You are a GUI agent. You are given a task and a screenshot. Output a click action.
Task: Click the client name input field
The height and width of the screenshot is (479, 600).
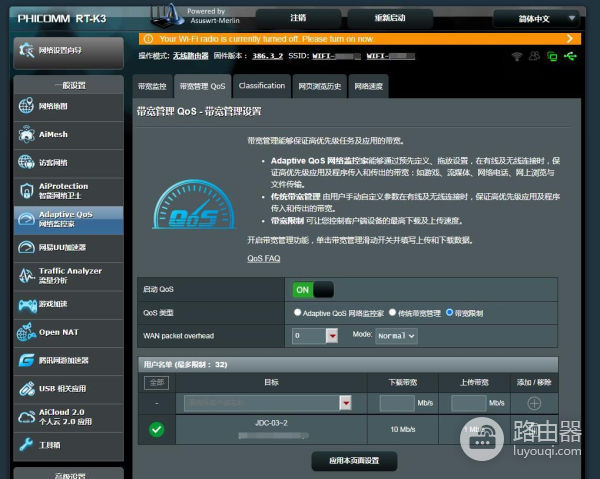point(262,403)
